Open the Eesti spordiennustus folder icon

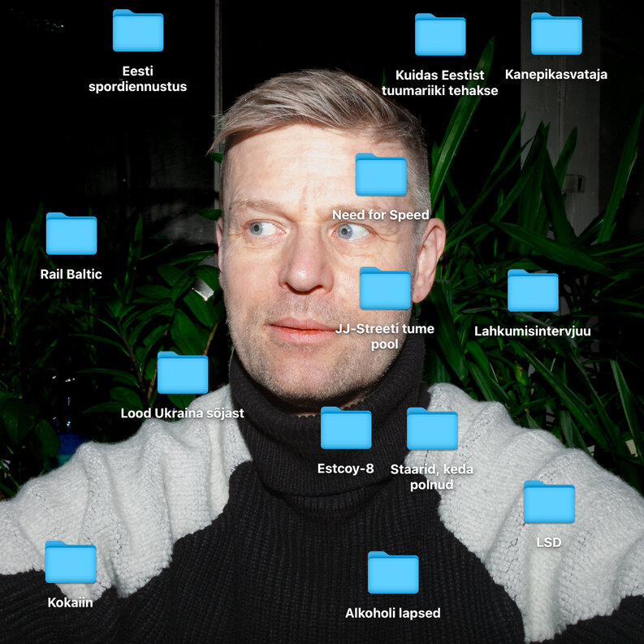(137, 31)
